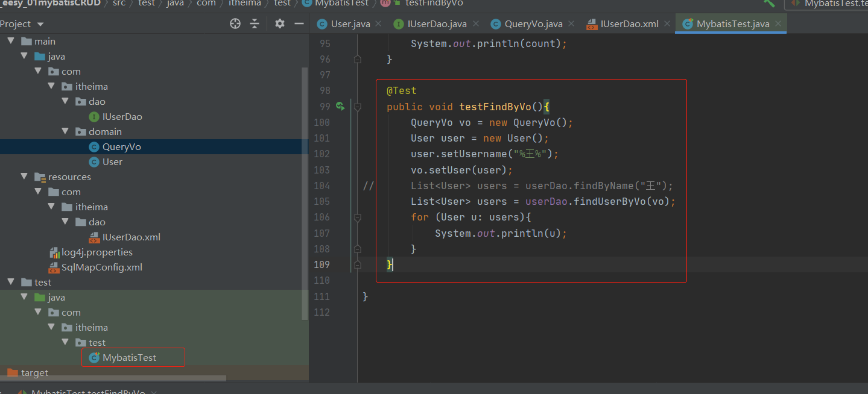Screen dimensions: 868x394
Task: Click the log4j.properties file icon
Action: pyautogui.click(x=54, y=252)
